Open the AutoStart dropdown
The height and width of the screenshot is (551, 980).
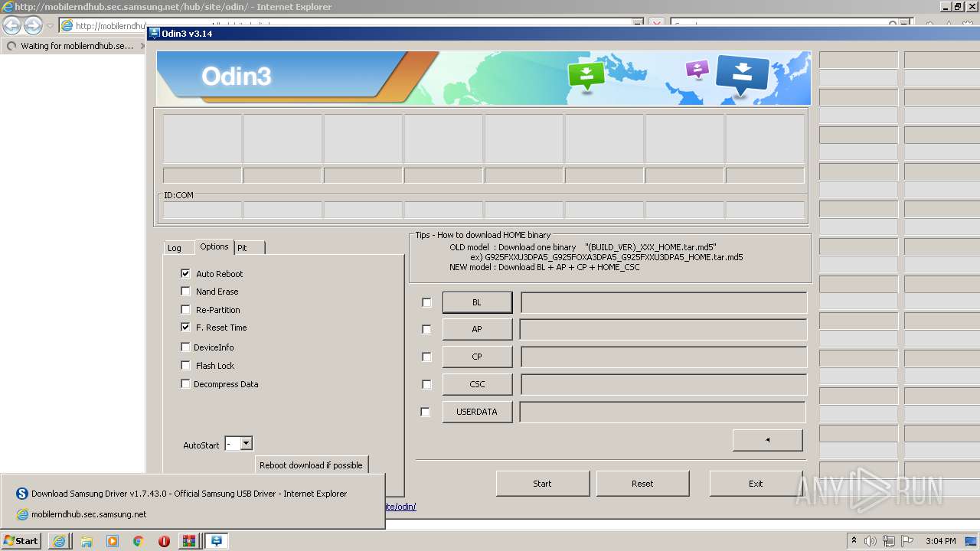(x=246, y=444)
